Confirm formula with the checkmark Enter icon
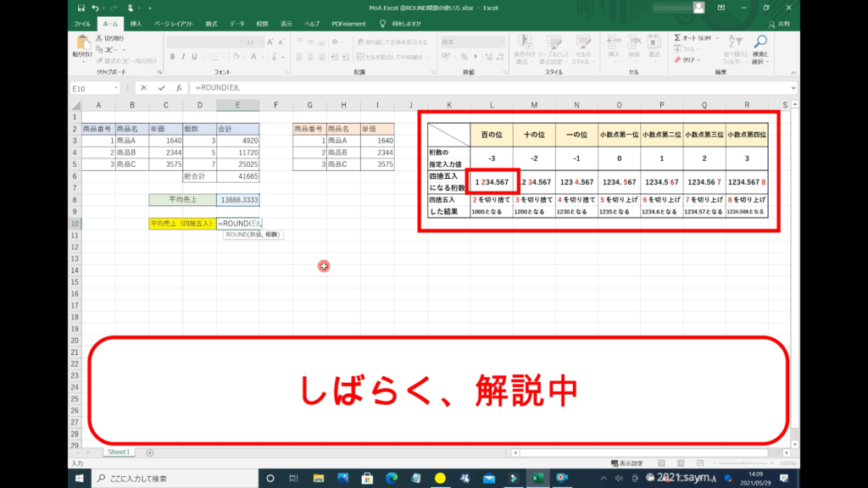Image resolution: width=868 pixels, height=488 pixels. point(161,87)
